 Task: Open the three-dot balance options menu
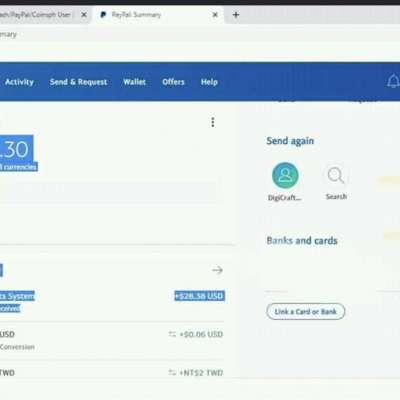coord(213,122)
